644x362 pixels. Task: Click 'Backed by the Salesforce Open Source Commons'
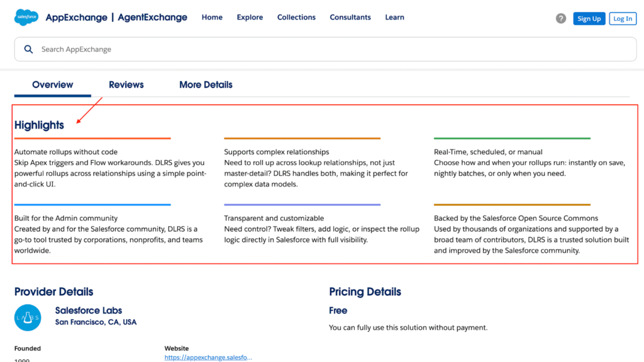[516, 218]
